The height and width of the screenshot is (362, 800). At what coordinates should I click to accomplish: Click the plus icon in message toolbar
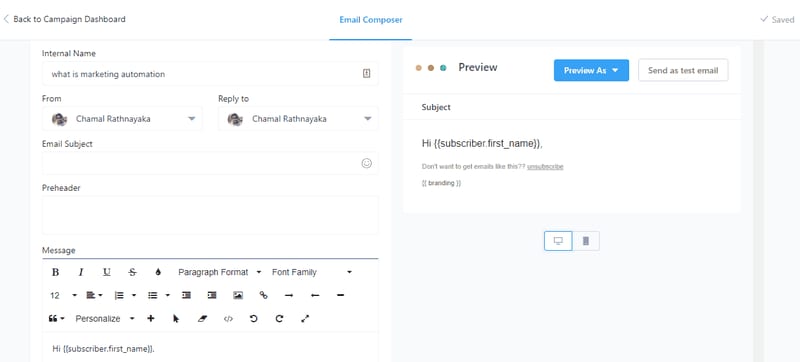pyautogui.click(x=151, y=319)
